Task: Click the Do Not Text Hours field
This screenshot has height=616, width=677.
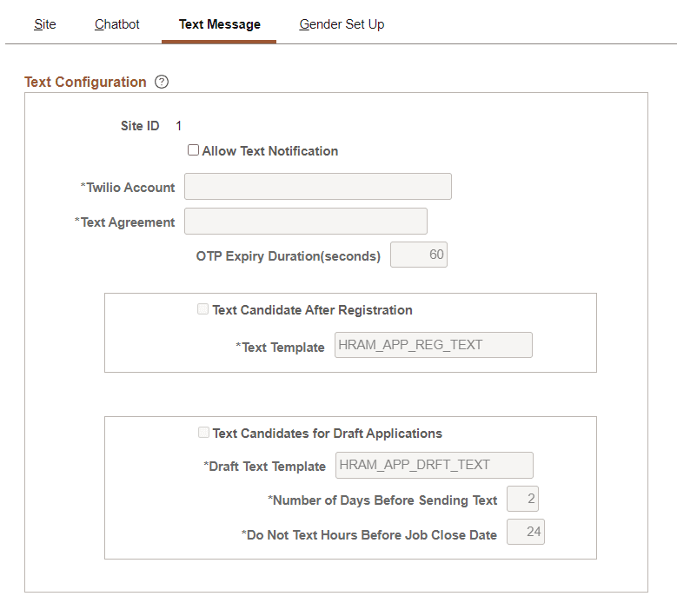Action: click(x=526, y=532)
